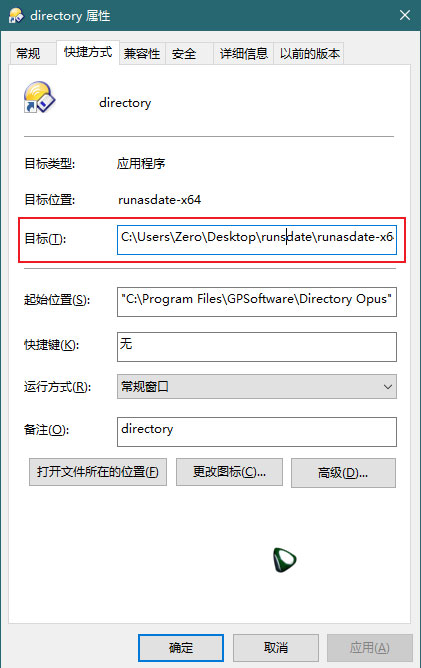Click inside the 目标 path field
The image size is (421, 668).
point(257,240)
